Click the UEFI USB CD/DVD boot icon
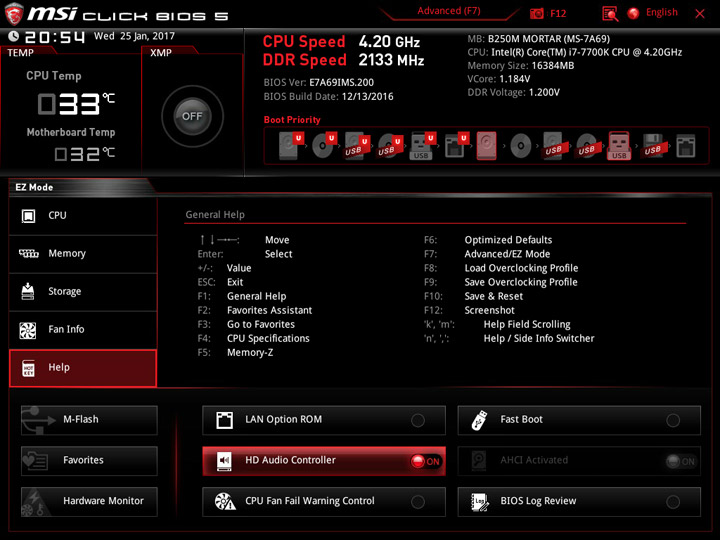The image size is (720, 540). (389, 146)
